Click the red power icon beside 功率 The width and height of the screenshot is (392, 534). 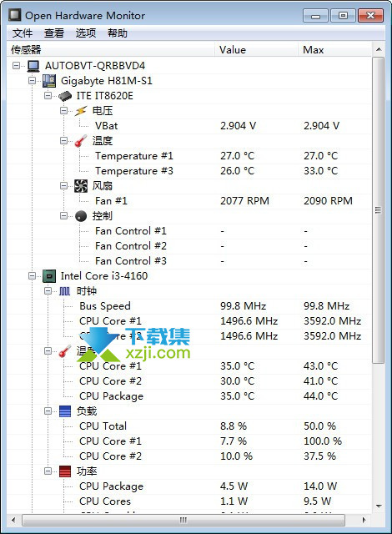pyautogui.click(x=65, y=471)
